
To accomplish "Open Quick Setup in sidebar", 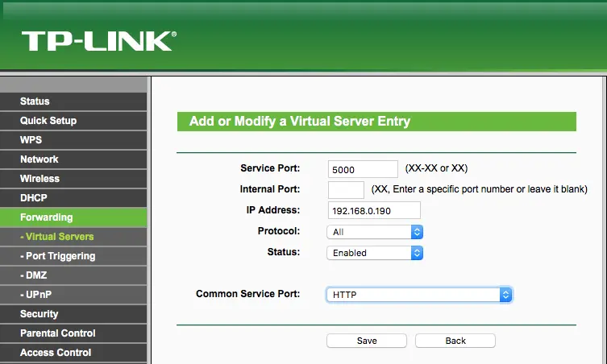I will pyautogui.click(x=73, y=121).
